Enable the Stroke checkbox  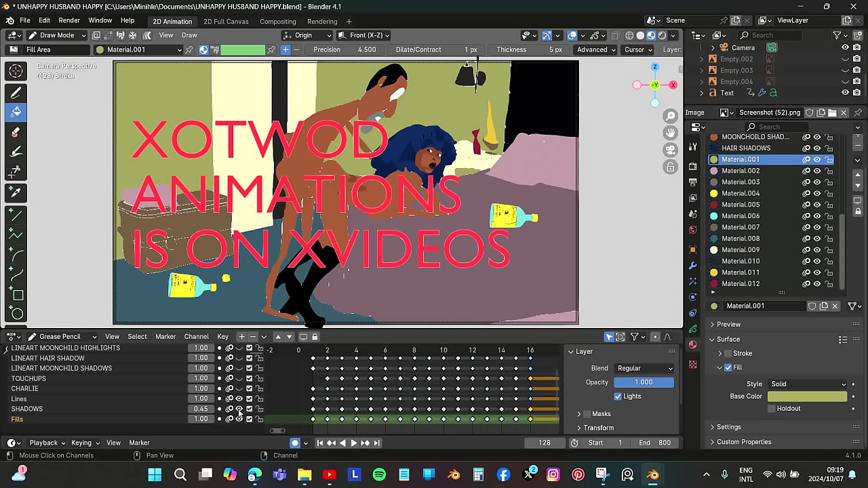(x=728, y=353)
